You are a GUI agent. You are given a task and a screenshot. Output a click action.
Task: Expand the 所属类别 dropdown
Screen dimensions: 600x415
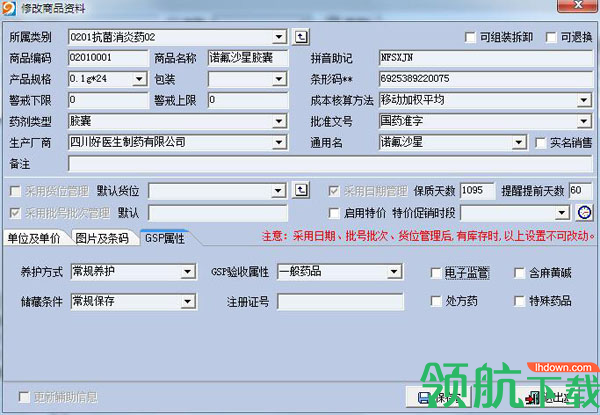(279, 37)
